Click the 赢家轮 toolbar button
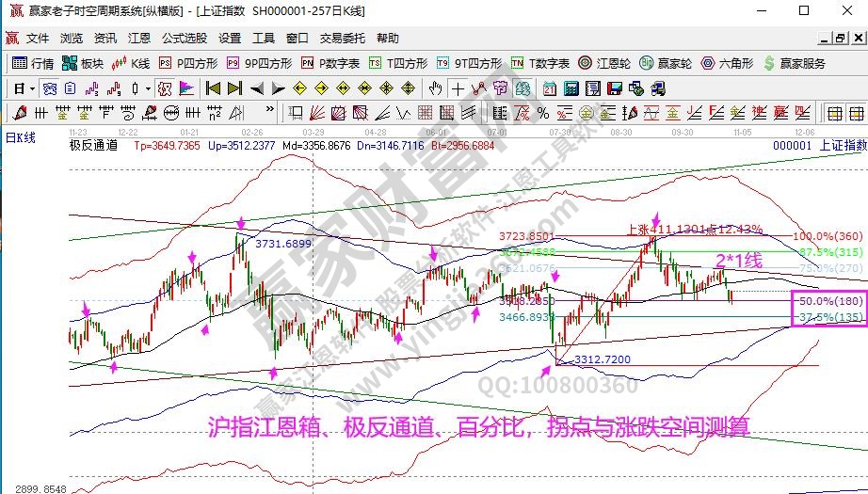868x494 pixels. point(666,64)
